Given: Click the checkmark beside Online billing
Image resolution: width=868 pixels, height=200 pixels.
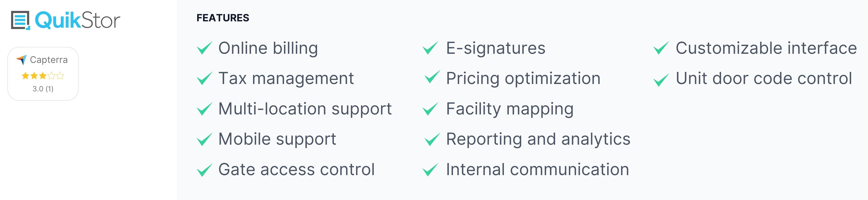Looking at the screenshot, I should tap(205, 48).
